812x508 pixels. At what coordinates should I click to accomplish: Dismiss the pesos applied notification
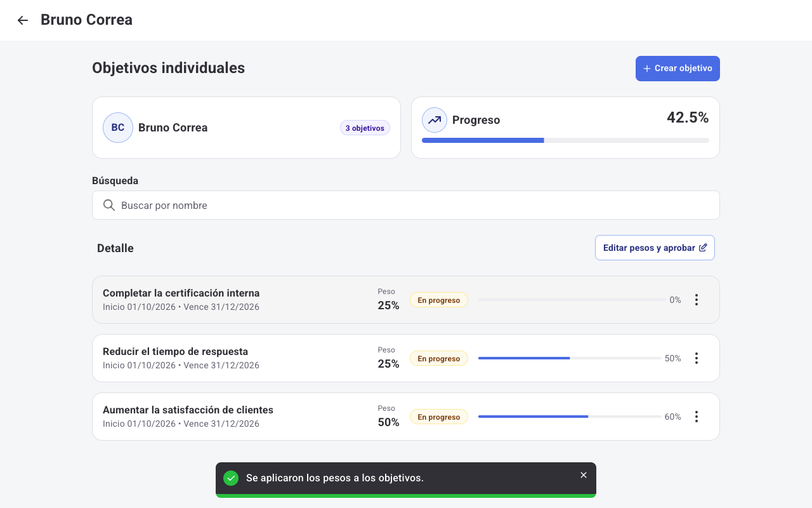[584, 475]
